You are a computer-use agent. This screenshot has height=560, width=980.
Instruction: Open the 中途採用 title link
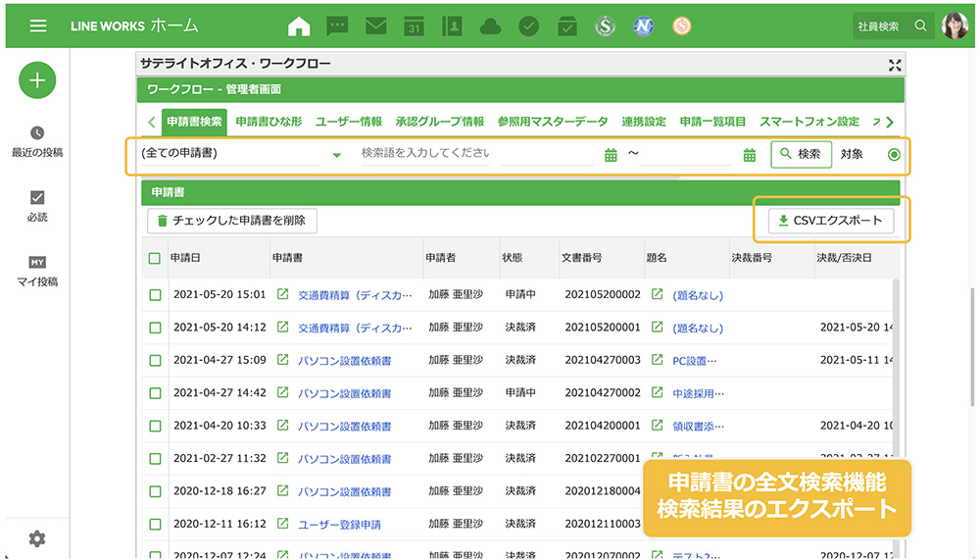[698, 393]
